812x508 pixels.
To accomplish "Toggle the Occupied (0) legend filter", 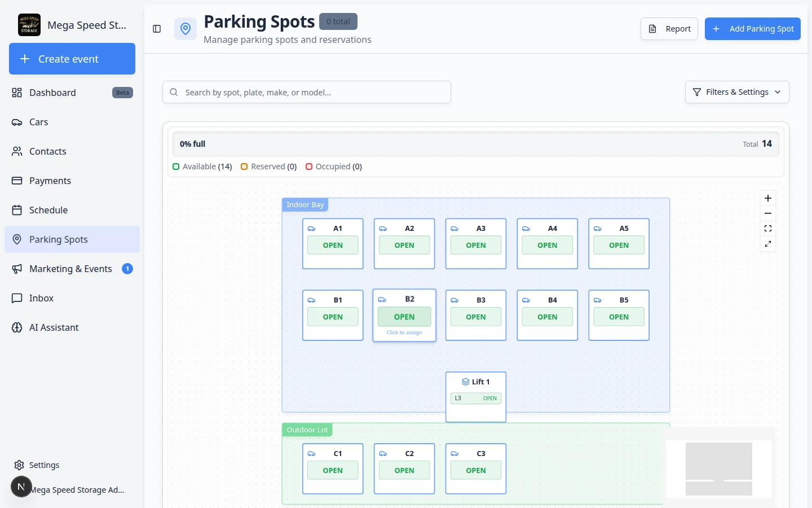I will click(x=334, y=167).
